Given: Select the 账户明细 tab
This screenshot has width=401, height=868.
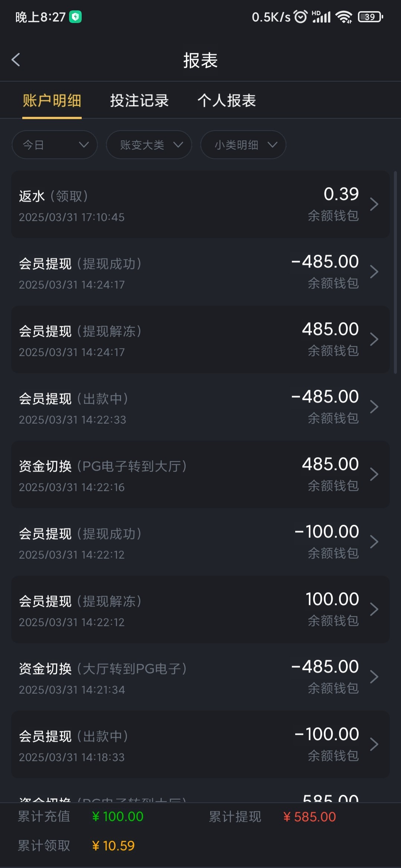Looking at the screenshot, I should [x=52, y=101].
